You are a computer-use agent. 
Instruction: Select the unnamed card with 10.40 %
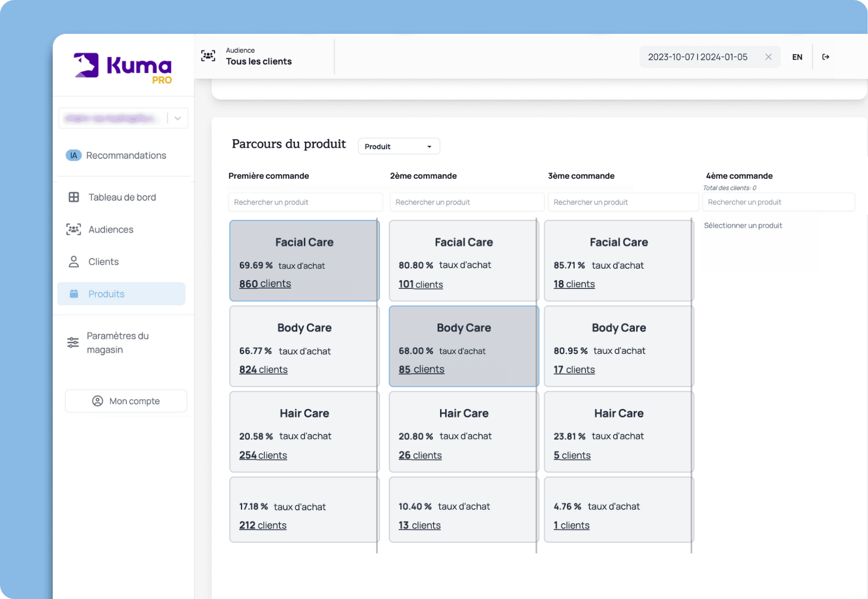(463, 509)
